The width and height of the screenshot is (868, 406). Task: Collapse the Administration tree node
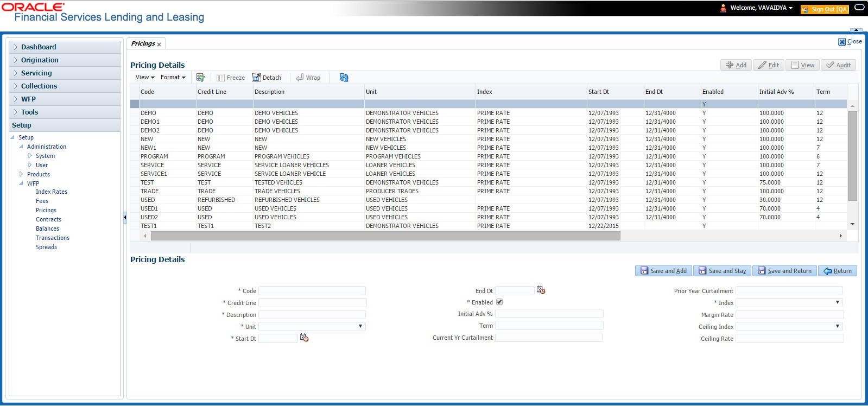click(21, 147)
